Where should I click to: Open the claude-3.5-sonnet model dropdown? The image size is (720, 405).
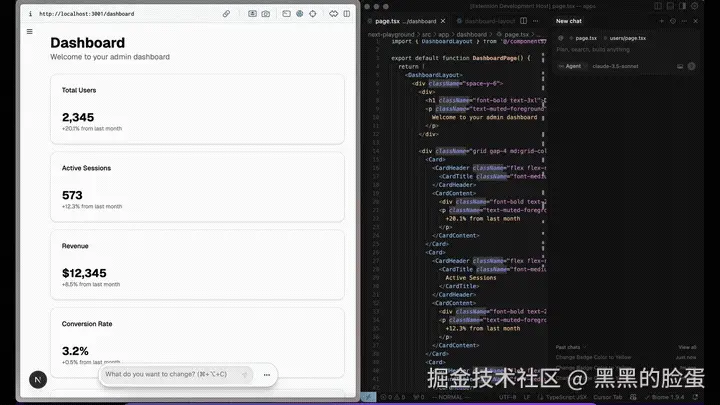point(615,66)
